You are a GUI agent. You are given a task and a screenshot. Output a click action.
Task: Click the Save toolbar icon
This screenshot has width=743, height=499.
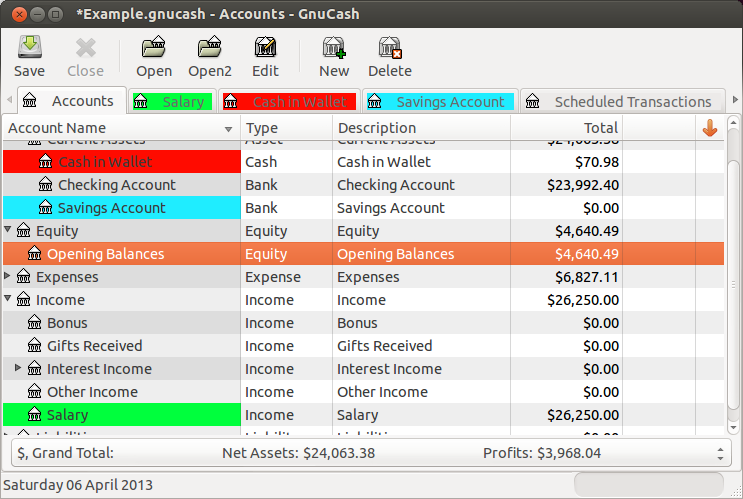[x=29, y=48]
